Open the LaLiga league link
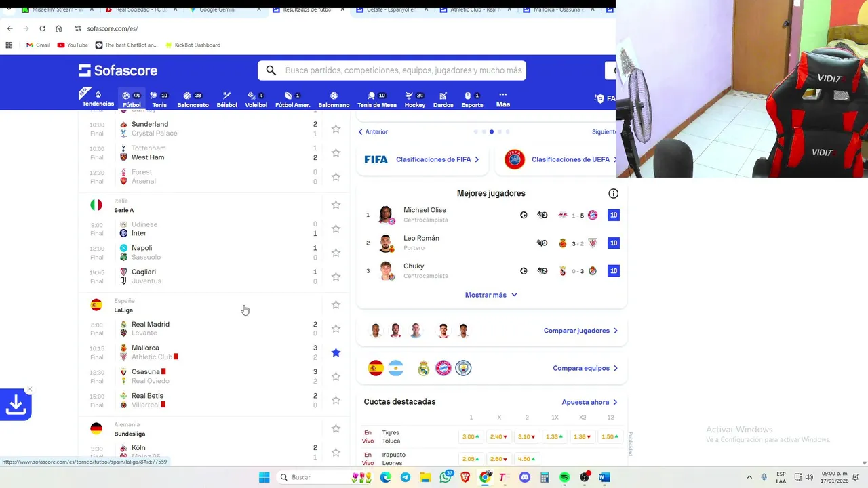Viewport: 868px width, 488px height. pos(123,310)
